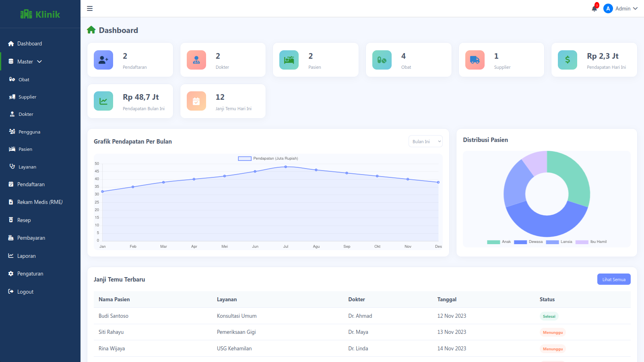This screenshot has width=644, height=362.
Task: Click the Janji Temu calendar icon
Action: tap(196, 101)
